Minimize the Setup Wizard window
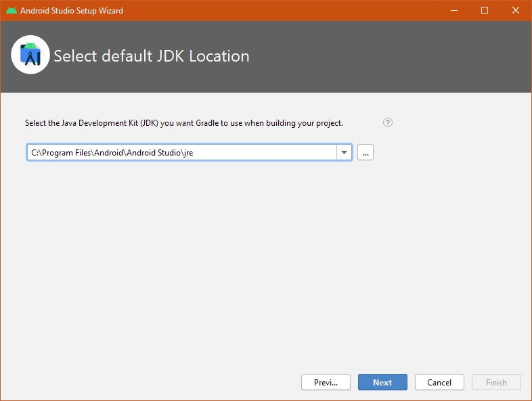This screenshot has height=401, width=532. pos(453,11)
